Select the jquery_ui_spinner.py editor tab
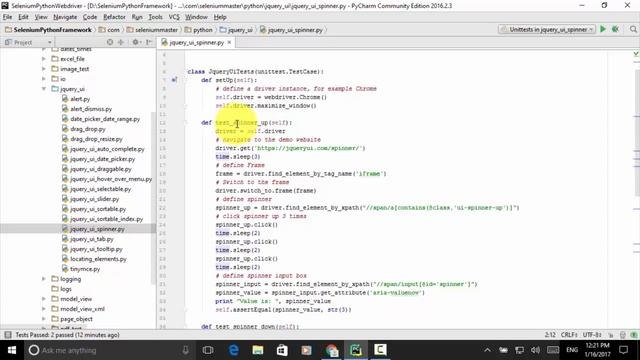Image resolution: width=640 pixels, height=360 pixels. (x=197, y=42)
